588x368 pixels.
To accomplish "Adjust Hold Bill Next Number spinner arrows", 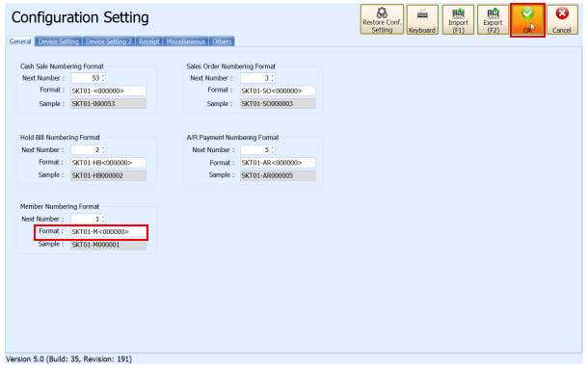I will (x=103, y=150).
